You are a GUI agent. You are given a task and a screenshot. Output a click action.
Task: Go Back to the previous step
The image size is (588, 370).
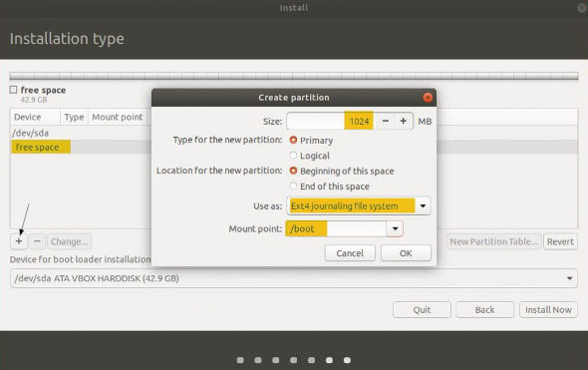(485, 309)
